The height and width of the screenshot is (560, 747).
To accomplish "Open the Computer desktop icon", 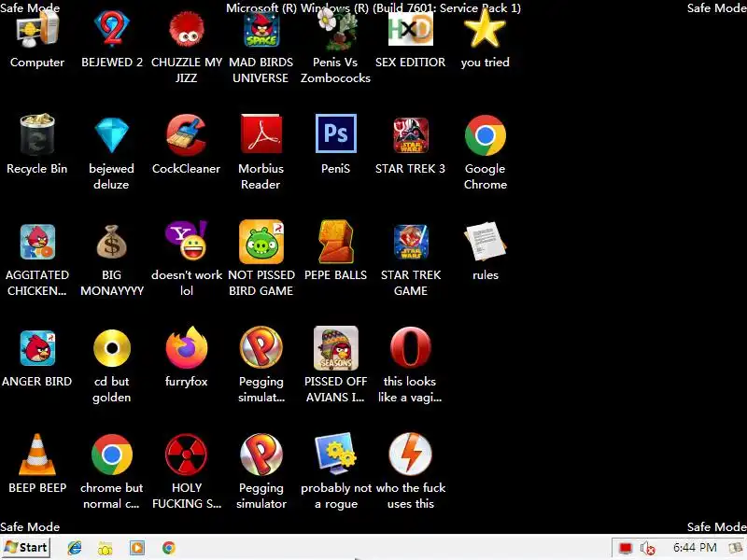I will point(37,30).
